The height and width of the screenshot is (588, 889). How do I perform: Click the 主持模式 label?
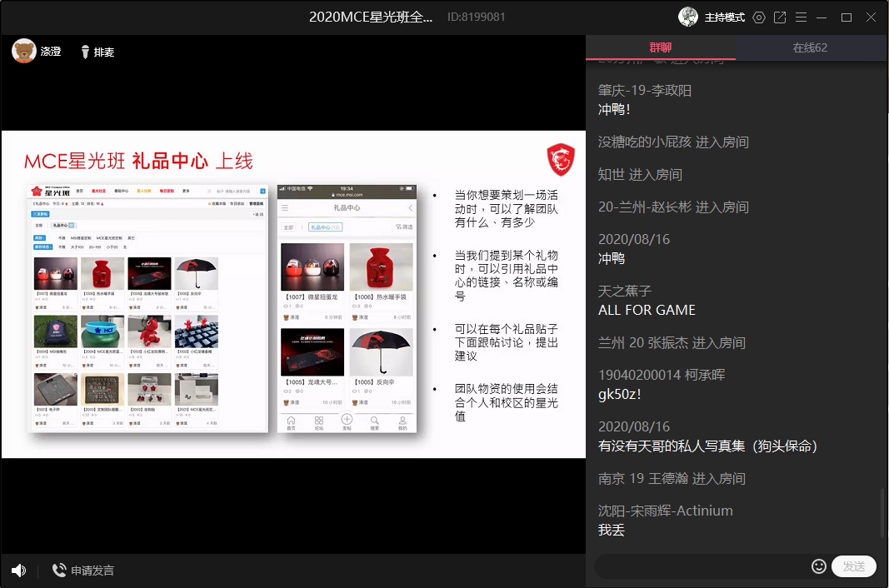coord(725,17)
